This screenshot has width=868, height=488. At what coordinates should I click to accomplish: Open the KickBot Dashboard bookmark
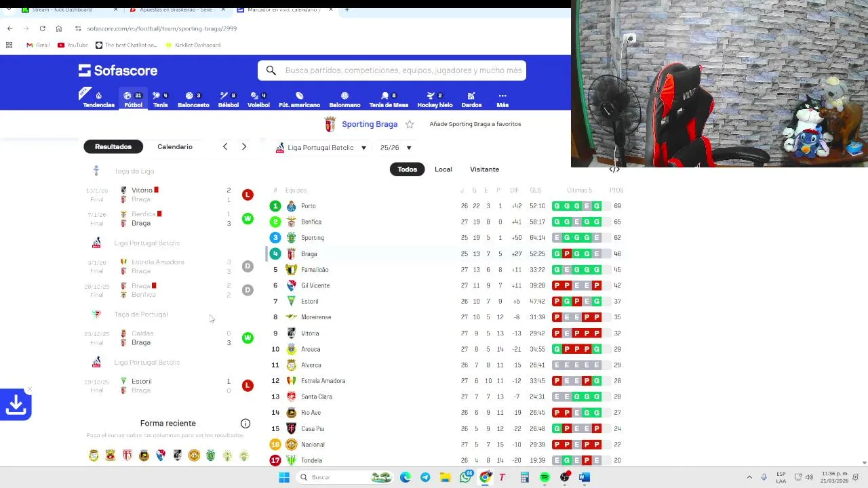[193, 45]
